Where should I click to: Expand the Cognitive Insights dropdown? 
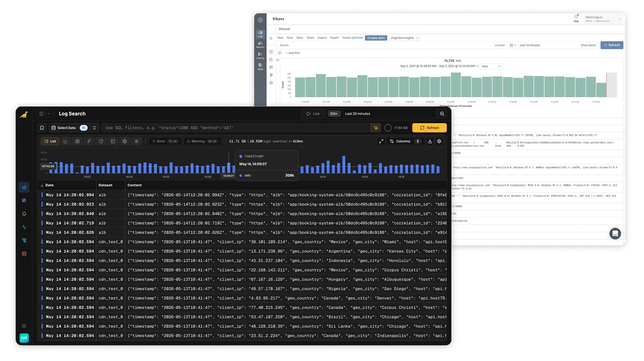tap(405, 38)
